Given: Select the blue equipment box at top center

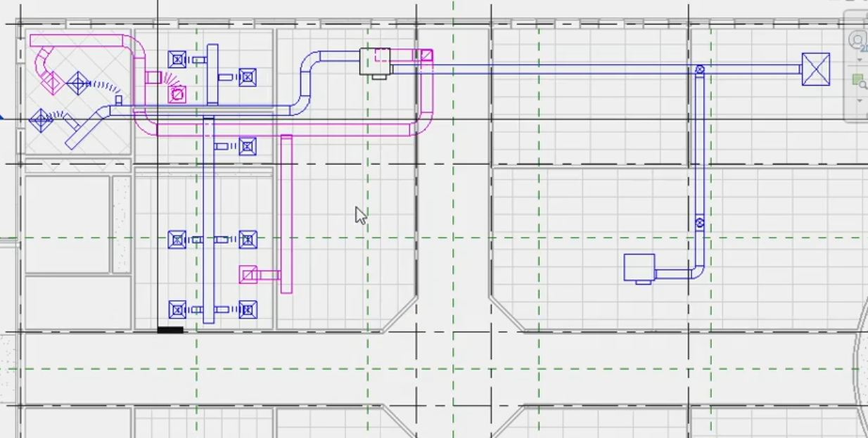Looking at the screenshot, I should 374,60.
